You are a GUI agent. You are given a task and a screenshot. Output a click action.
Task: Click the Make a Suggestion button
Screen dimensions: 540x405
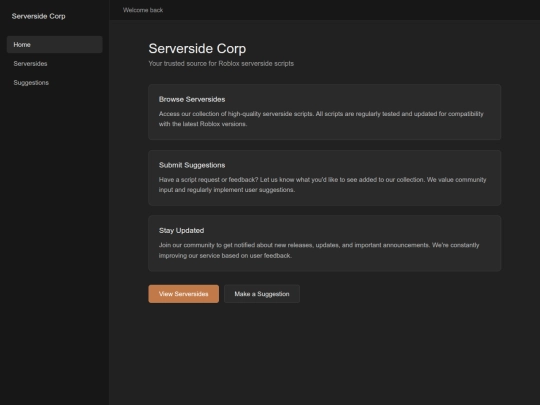pyautogui.click(x=262, y=294)
